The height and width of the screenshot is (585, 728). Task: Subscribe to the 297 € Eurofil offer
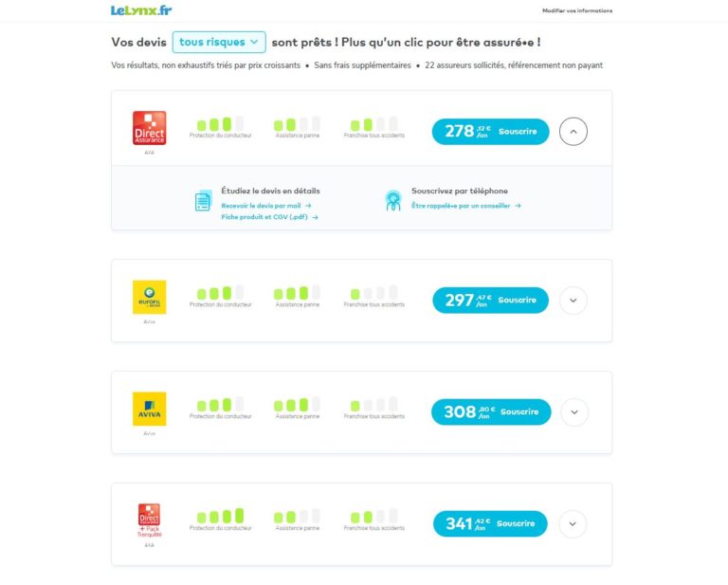pos(491,301)
